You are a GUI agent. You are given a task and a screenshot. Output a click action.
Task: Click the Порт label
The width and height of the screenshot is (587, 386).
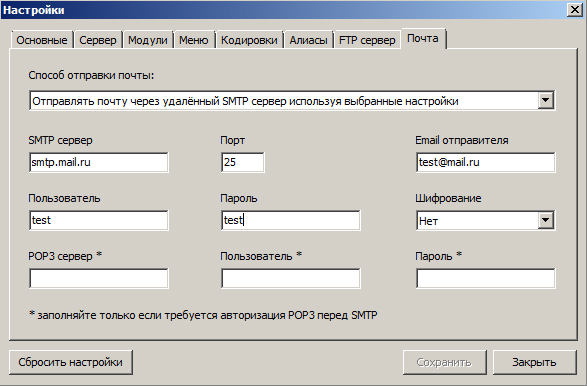[232, 140]
